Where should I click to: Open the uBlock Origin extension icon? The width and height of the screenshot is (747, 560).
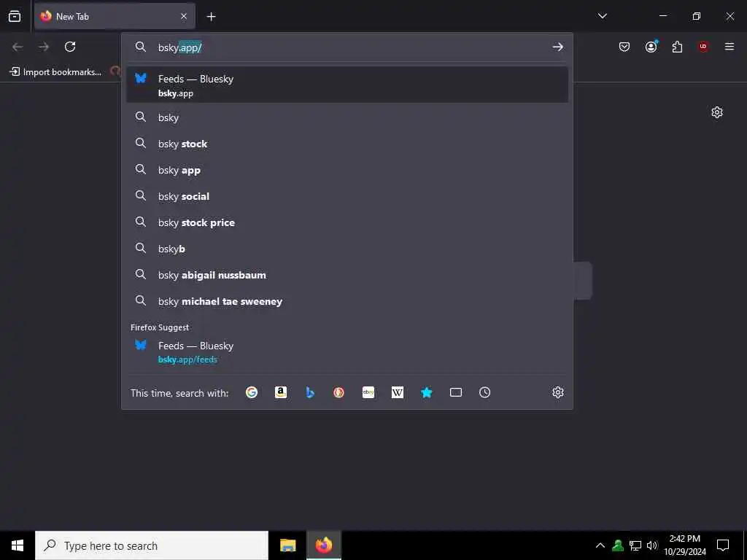tap(703, 47)
